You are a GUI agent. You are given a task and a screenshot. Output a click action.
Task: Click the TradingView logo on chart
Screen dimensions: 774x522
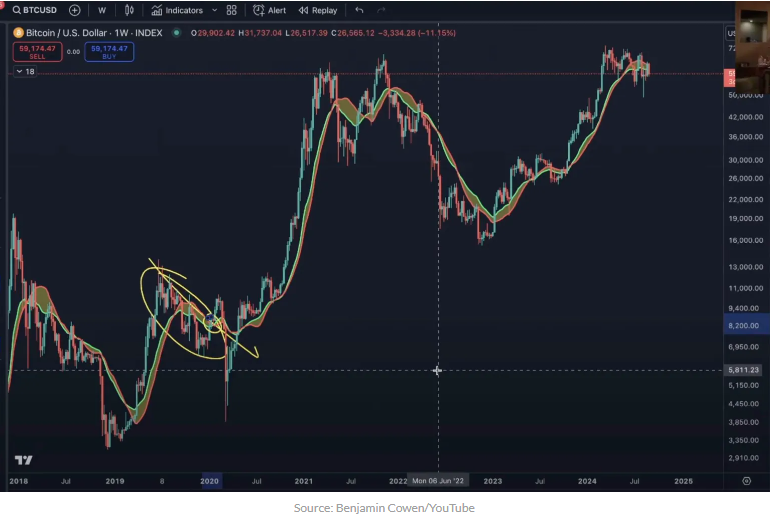(x=22, y=461)
